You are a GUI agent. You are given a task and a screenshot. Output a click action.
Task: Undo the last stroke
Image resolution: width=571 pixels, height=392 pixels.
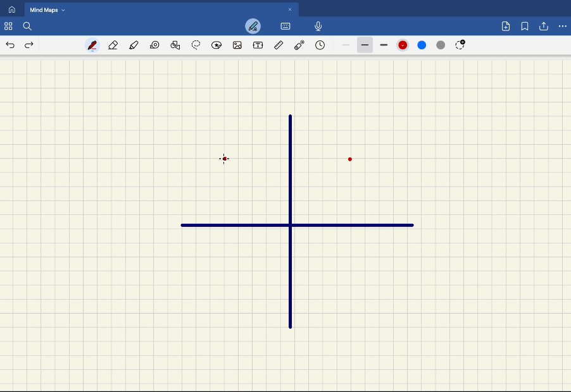pyautogui.click(x=10, y=46)
